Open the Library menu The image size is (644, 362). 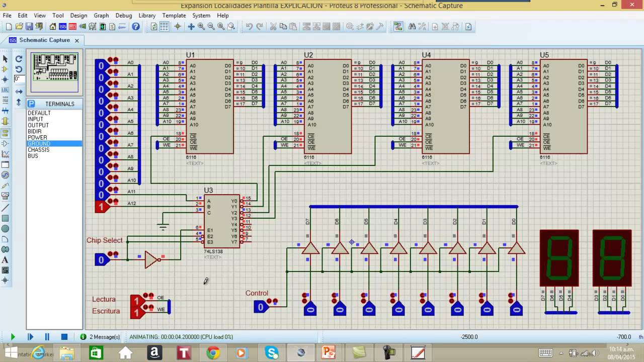tap(147, 16)
